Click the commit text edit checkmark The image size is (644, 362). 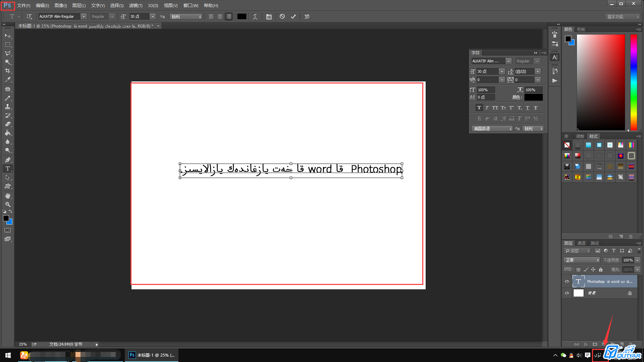click(293, 16)
